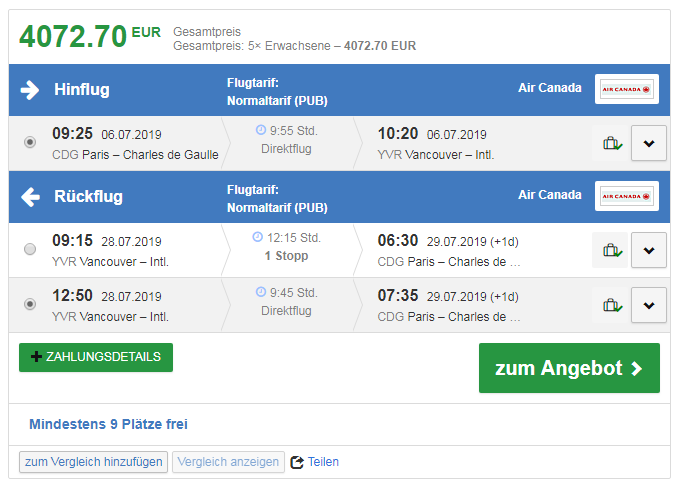679x487 pixels.
Task: Click the baggage icon on the 09:15 return flight
Action: click(x=612, y=250)
